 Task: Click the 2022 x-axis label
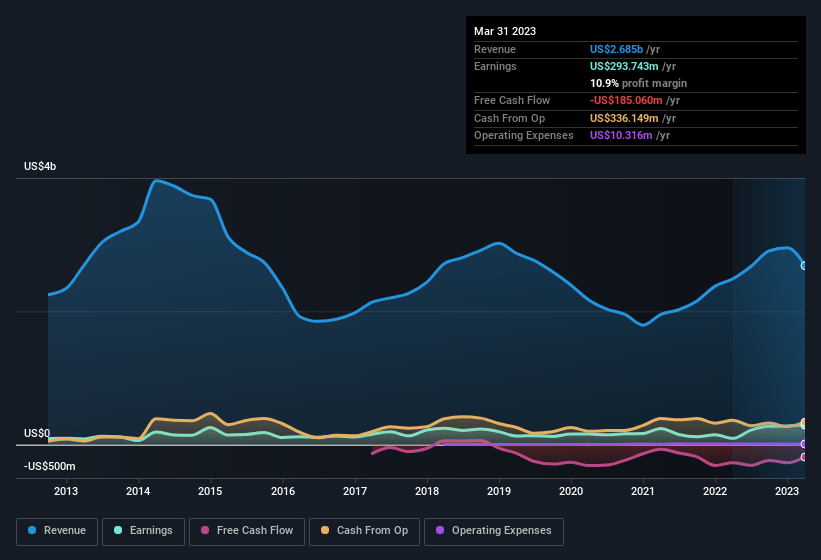tap(715, 491)
